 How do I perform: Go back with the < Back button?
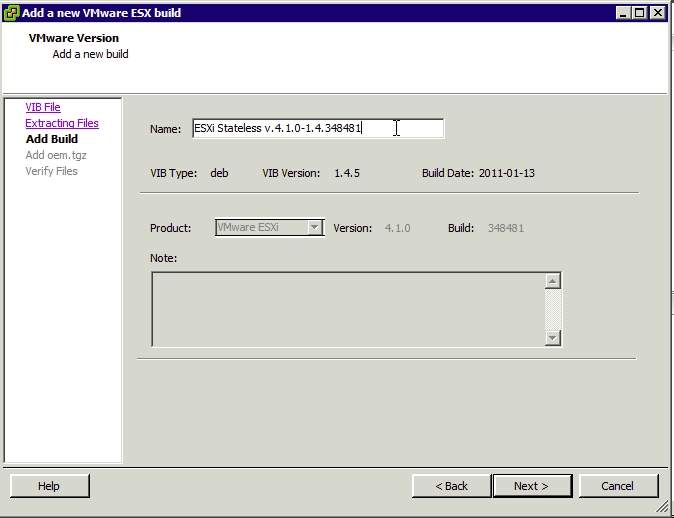[x=451, y=486]
